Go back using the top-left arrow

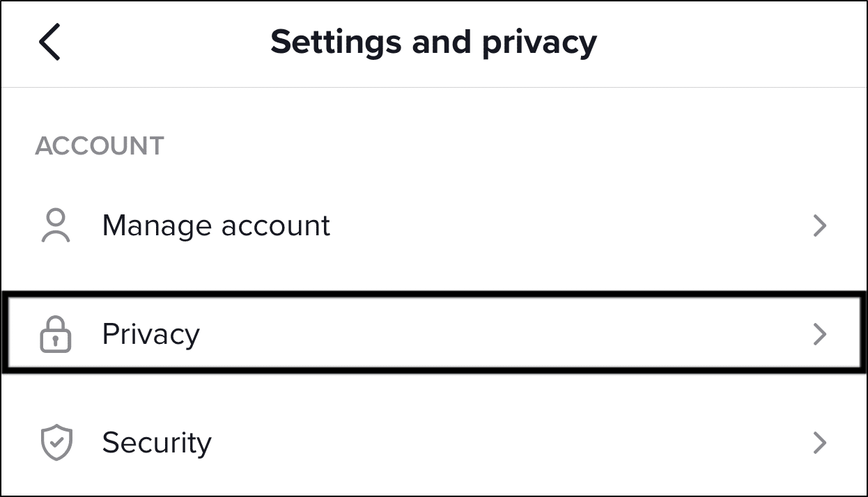pos(49,42)
